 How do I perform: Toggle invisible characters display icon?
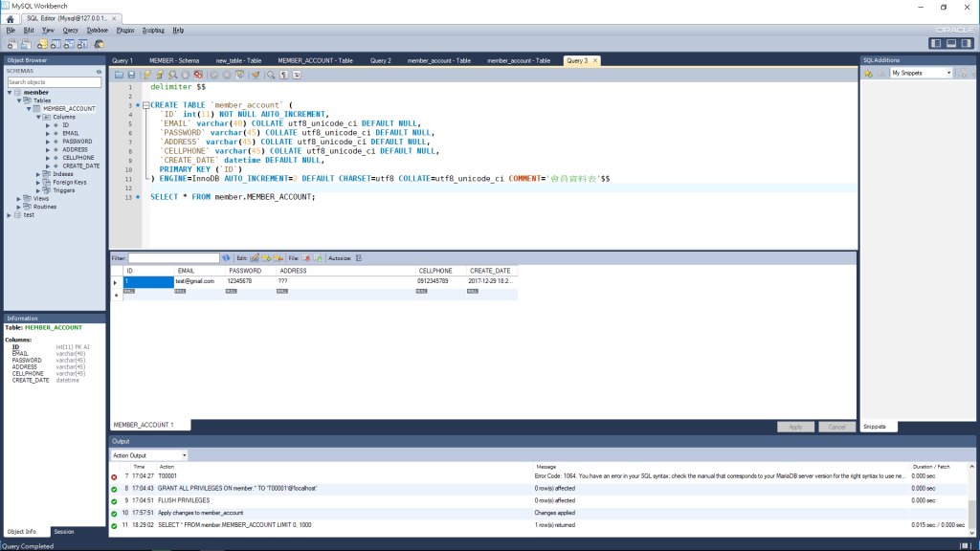pyautogui.click(x=284, y=75)
